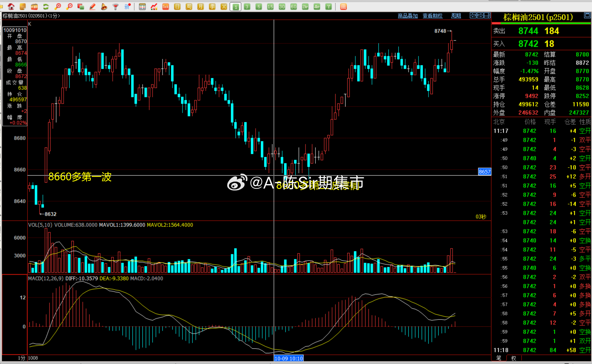Click 查看期权 options link
This screenshot has height=364, width=592.
432,16
